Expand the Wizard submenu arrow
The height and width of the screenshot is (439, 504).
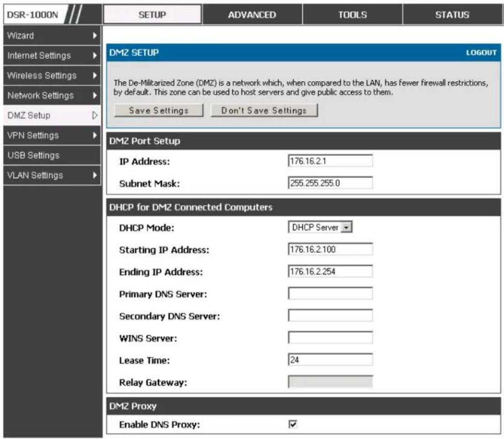(94, 35)
